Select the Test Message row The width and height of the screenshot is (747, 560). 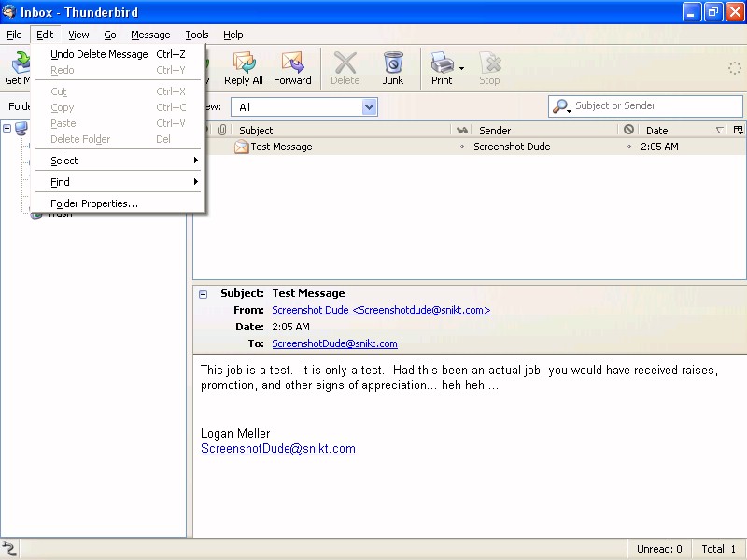coord(470,147)
